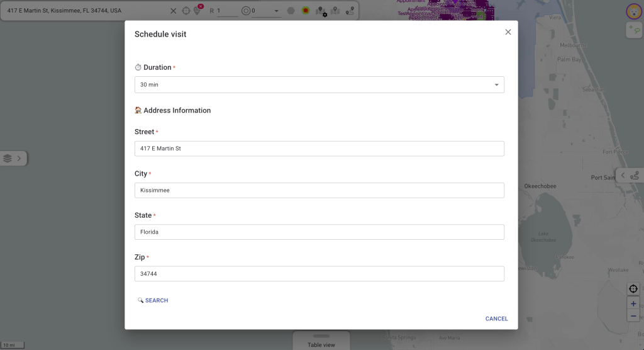Open map settings with gear icon
The height and width of the screenshot is (350, 644).
click(x=321, y=11)
